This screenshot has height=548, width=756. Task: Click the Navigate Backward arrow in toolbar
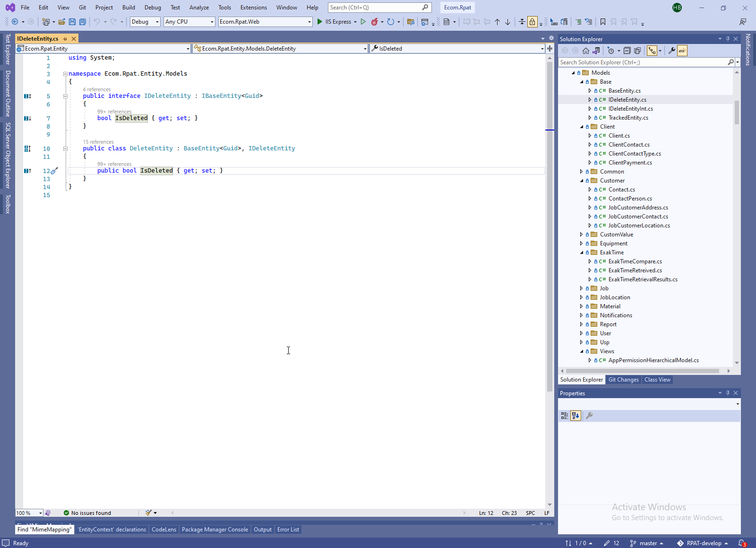coord(15,22)
